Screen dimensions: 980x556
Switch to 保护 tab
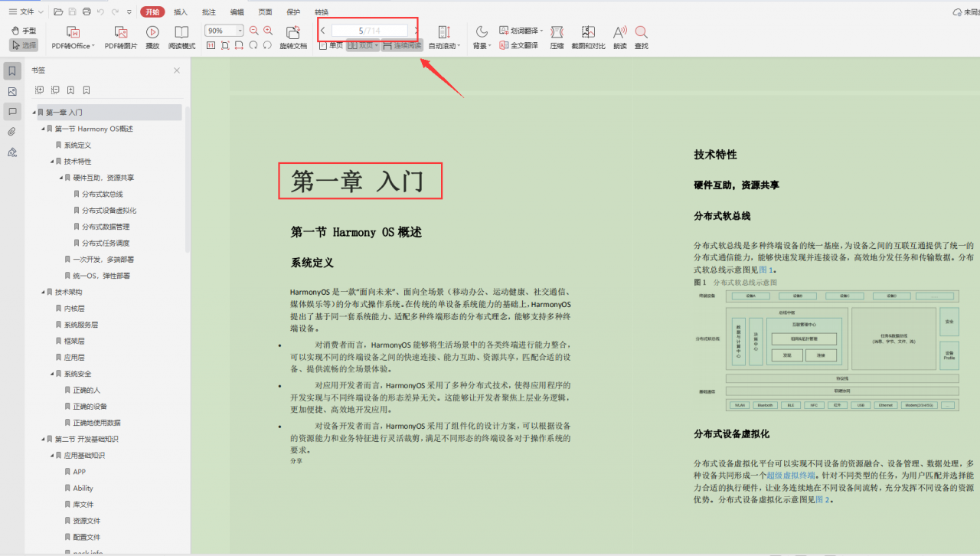click(x=293, y=11)
